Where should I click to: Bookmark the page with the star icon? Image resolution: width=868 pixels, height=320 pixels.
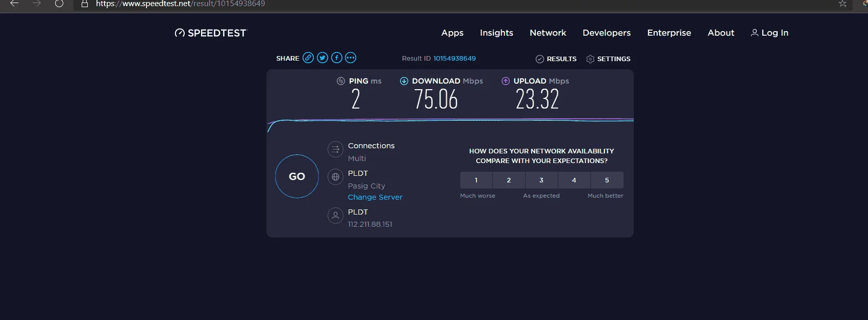coord(842,4)
